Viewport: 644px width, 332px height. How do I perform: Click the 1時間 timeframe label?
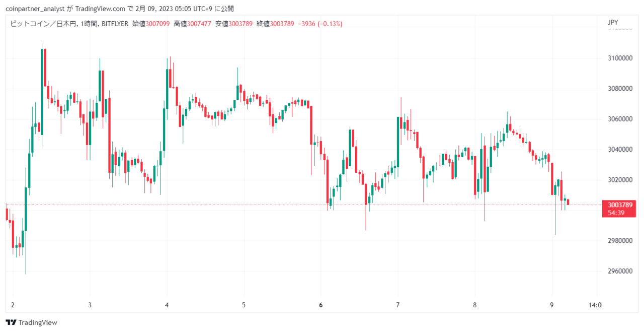pyautogui.click(x=89, y=23)
